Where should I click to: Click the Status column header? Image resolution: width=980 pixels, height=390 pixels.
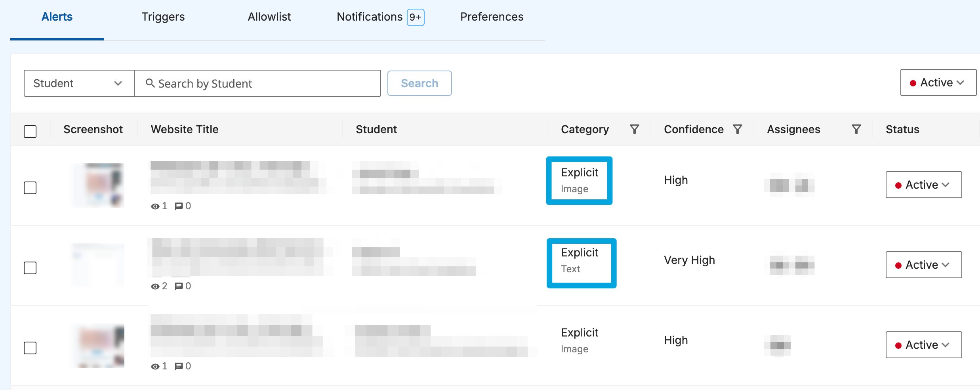pyautogui.click(x=902, y=129)
